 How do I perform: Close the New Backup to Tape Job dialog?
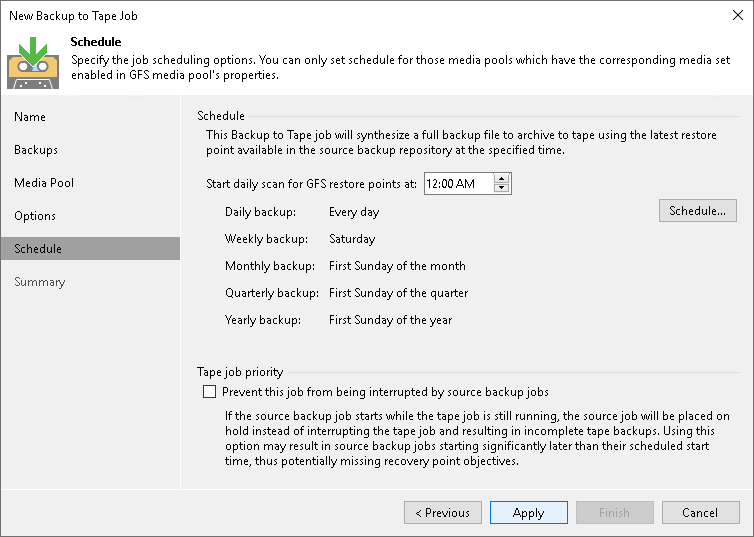click(x=736, y=14)
